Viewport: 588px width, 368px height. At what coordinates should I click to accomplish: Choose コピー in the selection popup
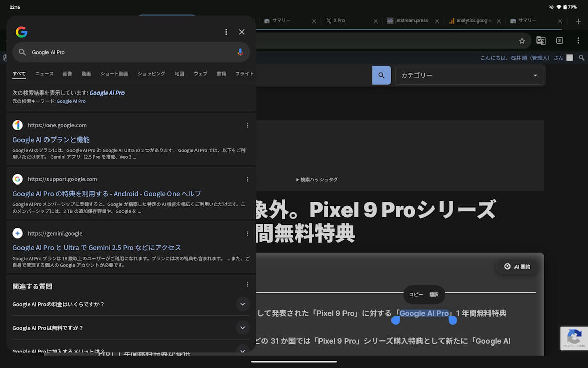point(416,295)
